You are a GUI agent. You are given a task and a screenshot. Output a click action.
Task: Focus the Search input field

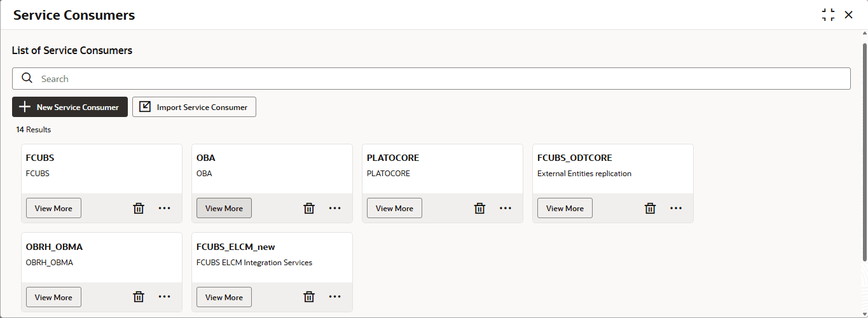point(439,79)
